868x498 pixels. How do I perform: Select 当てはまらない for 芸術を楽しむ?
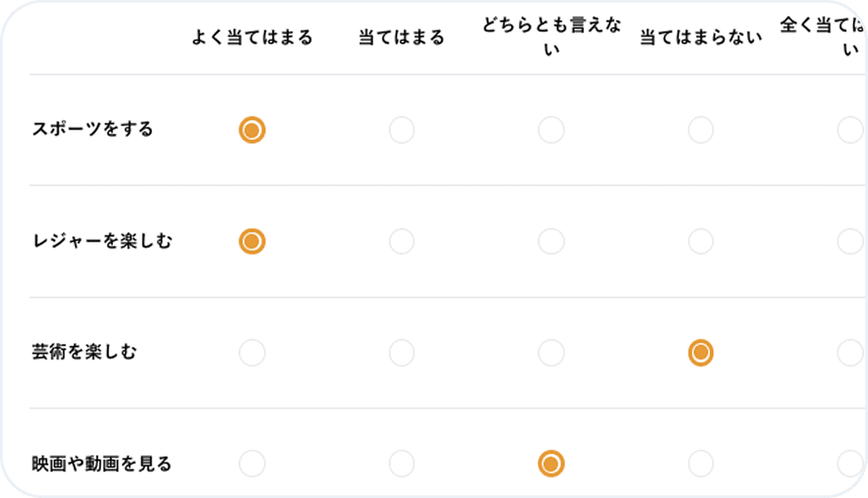tap(701, 352)
